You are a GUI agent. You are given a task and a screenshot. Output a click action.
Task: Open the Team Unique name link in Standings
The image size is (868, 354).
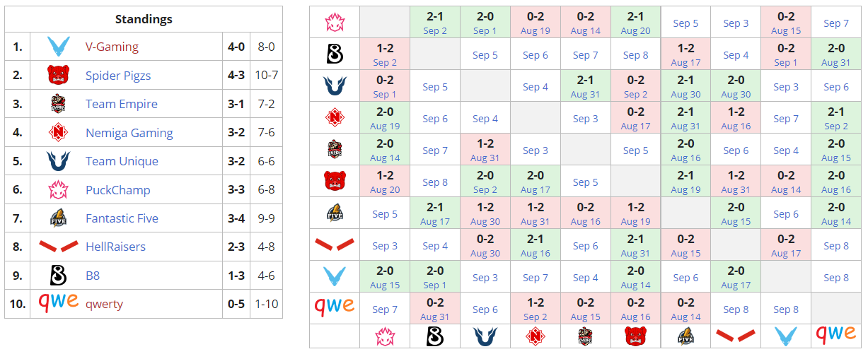[121, 161]
